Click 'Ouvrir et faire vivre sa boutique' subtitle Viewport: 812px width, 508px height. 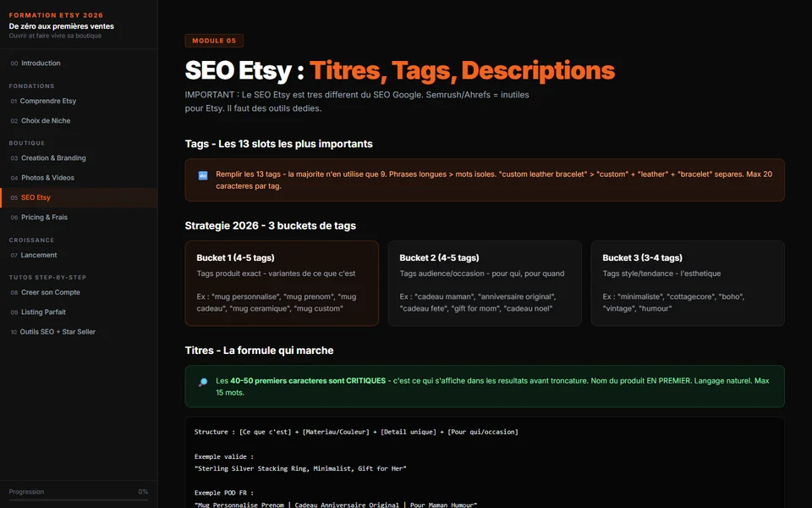click(55, 36)
